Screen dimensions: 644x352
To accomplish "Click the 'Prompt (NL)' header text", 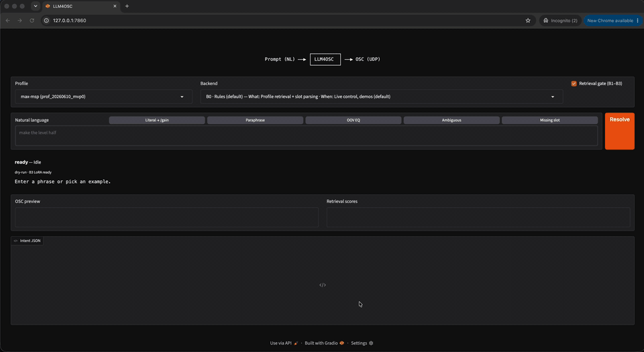I will click(280, 60).
